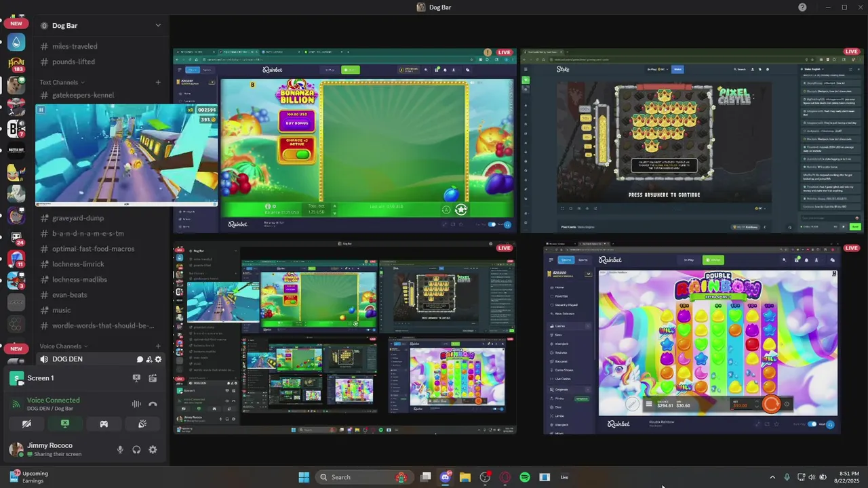Focus the Double Rainbow live stream tile
This screenshot has height=488, width=868.
tap(692, 338)
